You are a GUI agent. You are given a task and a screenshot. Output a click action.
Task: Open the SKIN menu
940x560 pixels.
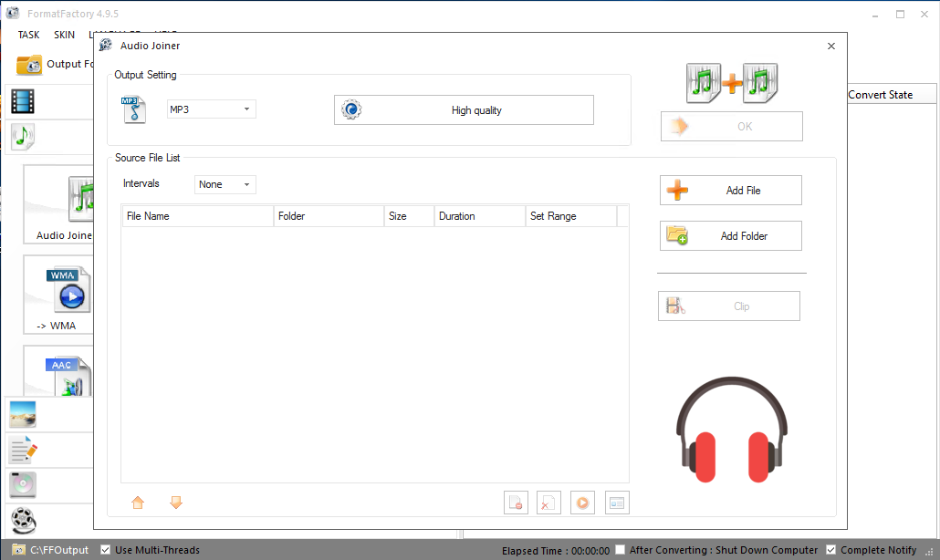coord(64,35)
